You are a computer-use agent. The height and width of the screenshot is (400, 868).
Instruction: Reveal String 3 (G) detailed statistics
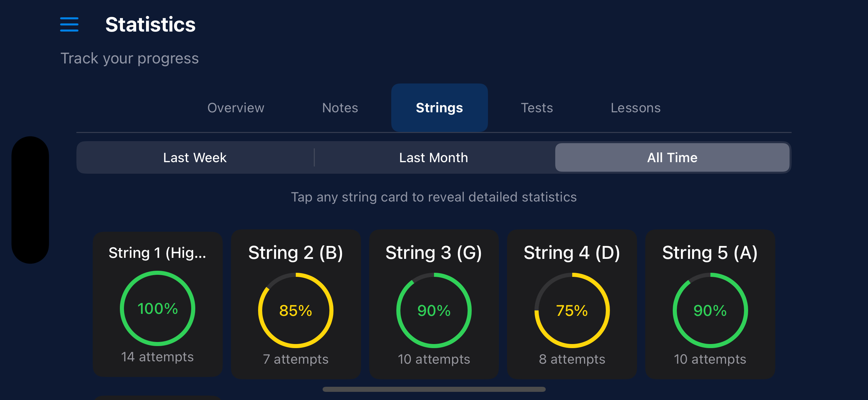pos(434,253)
